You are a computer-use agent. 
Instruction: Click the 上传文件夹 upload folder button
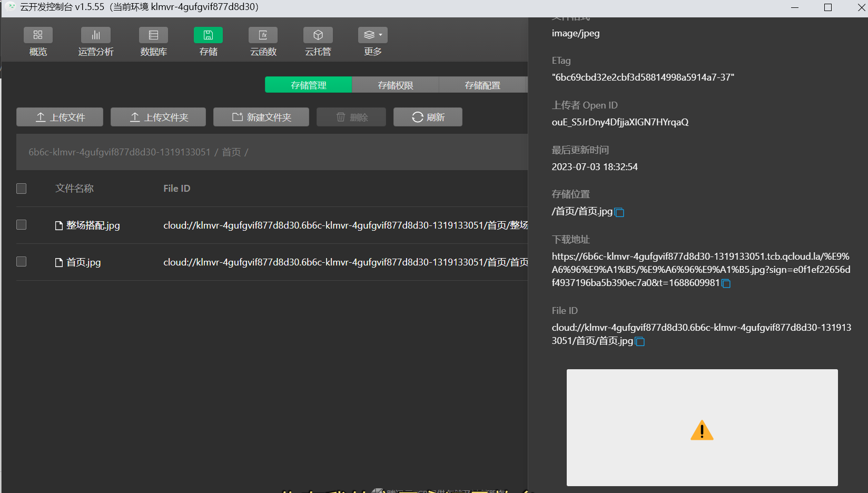(158, 117)
